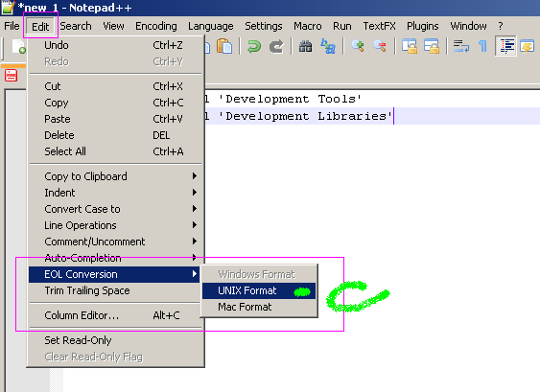Open the File menu

pyautogui.click(x=12, y=26)
